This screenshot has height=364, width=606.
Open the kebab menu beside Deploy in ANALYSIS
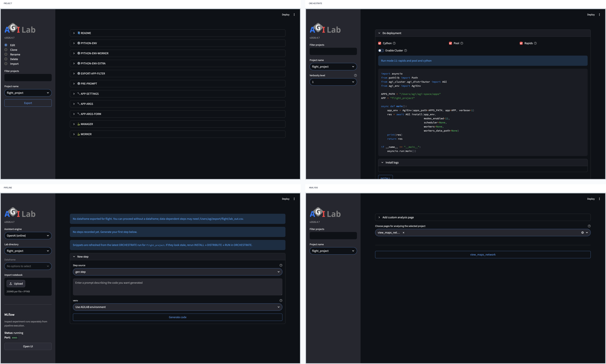(600, 199)
